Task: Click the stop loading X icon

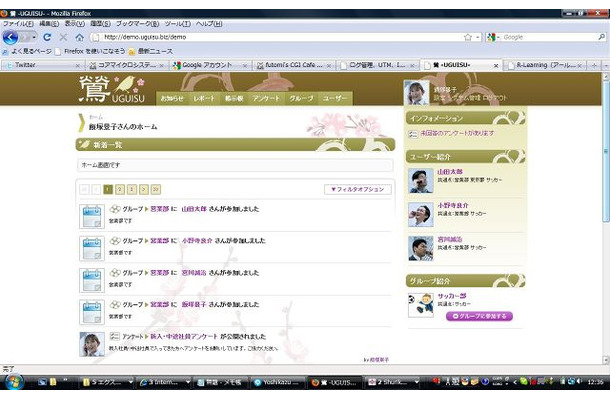Action: pyautogui.click(x=63, y=37)
